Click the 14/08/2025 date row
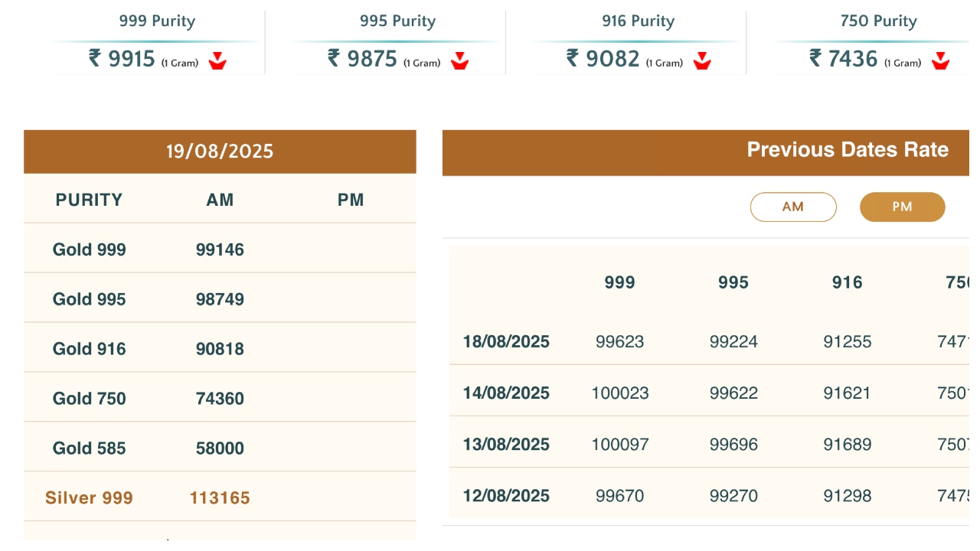The width and height of the screenshot is (980, 551). point(506,393)
